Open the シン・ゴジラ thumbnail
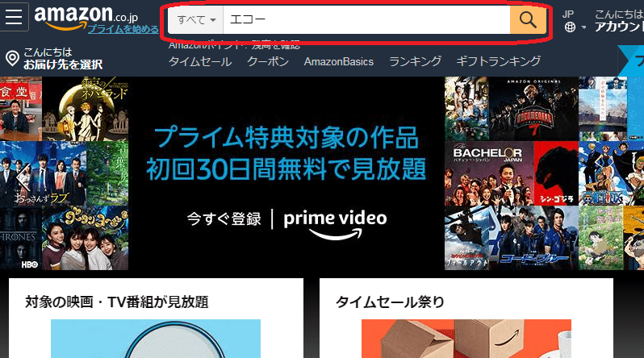 pyautogui.click(x=556, y=173)
